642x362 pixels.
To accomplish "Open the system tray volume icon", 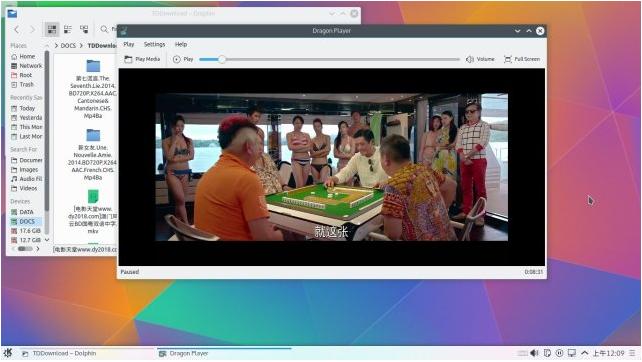I will tap(534, 353).
